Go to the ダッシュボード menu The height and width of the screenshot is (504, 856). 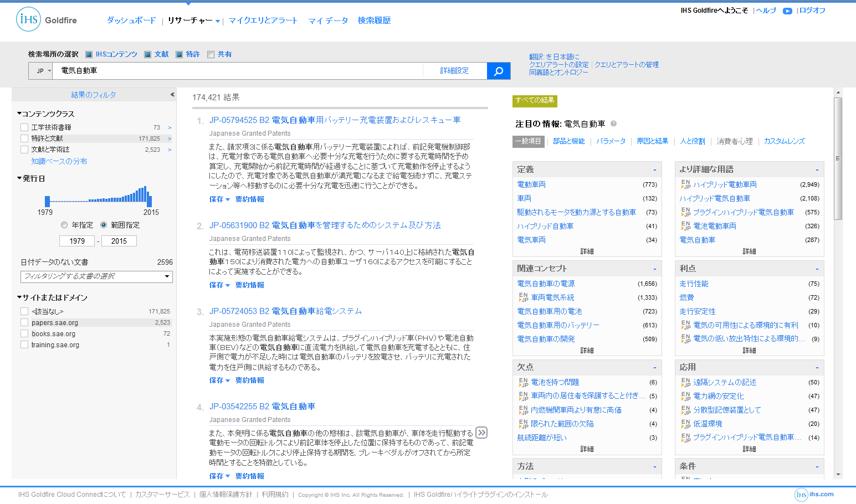click(x=131, y=20)
